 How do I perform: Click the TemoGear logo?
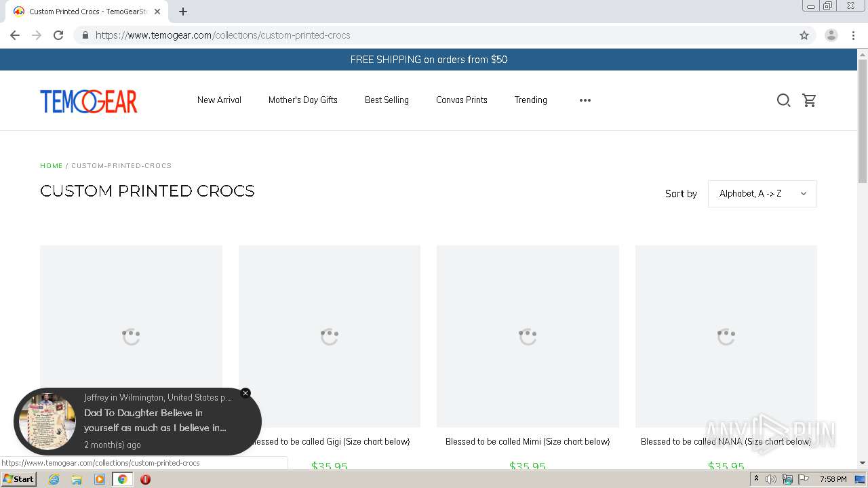tap(89, 102)
